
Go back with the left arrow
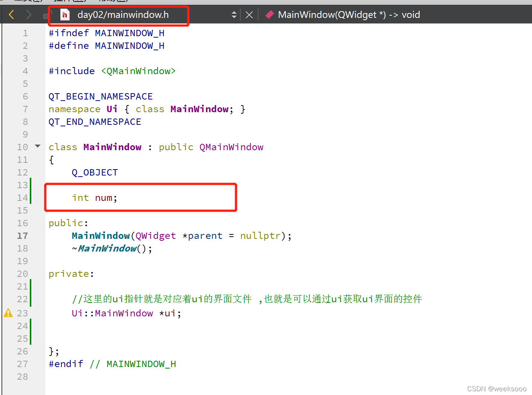tap(12, 15)
